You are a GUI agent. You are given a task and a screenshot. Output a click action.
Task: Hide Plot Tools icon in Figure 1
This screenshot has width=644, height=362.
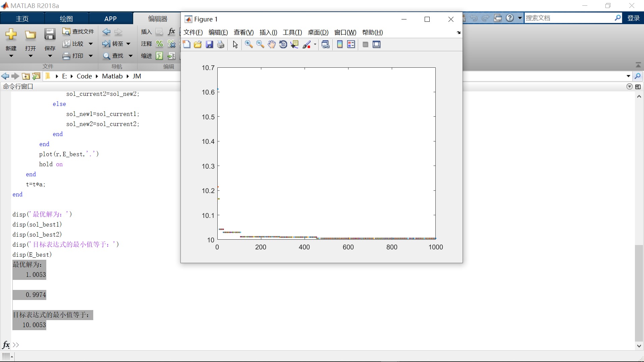point(366,45)
